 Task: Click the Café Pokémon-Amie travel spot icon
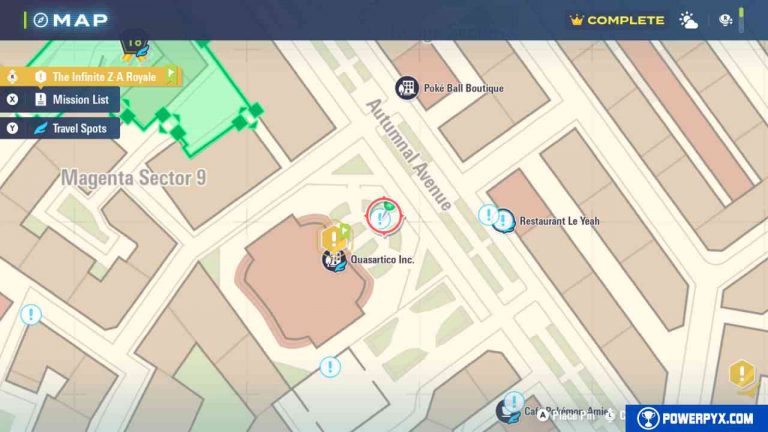click(x=509, y=410)
